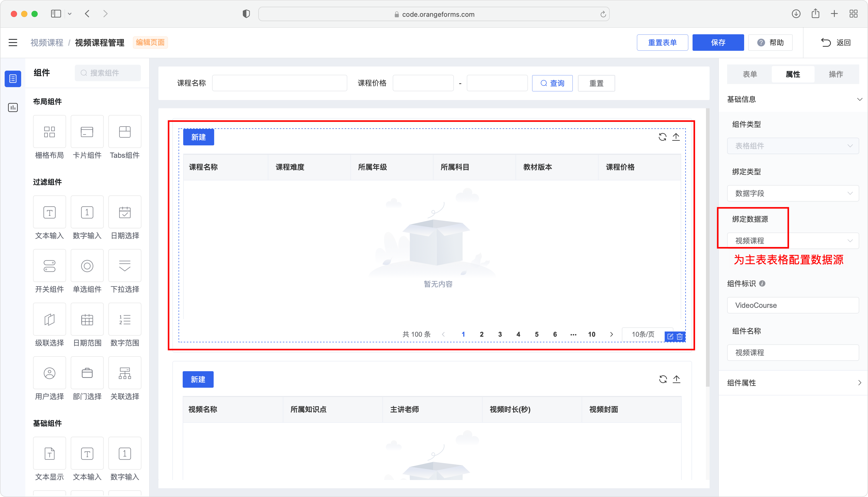
Task: Click the 重置 filter reset button
Action: [x=597, y=83]
